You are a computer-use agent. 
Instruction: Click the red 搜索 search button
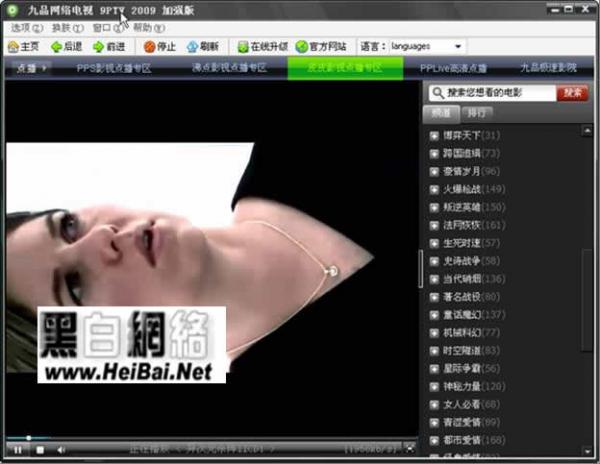[x=572, y=93]
